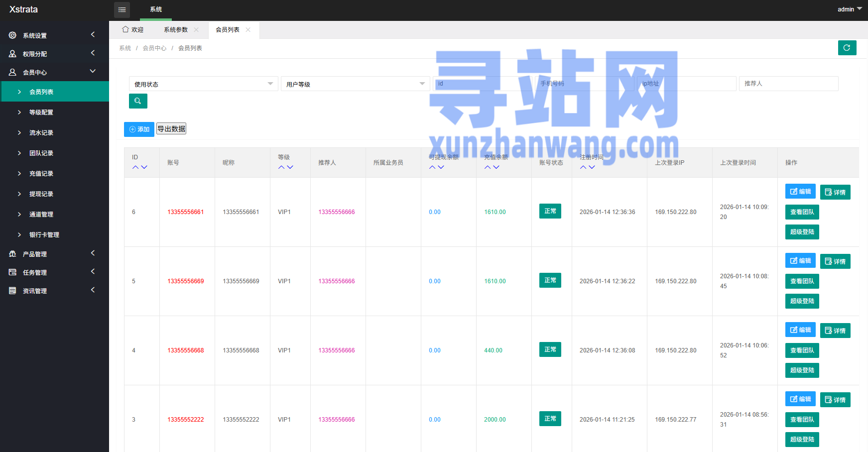
Task: Click the green refresh icon button
Action: tap(847, 48)
